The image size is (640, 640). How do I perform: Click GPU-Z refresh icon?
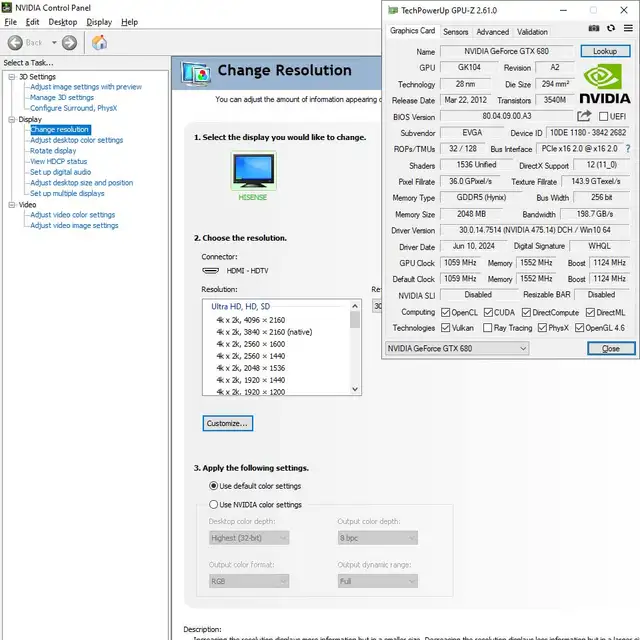611,28
